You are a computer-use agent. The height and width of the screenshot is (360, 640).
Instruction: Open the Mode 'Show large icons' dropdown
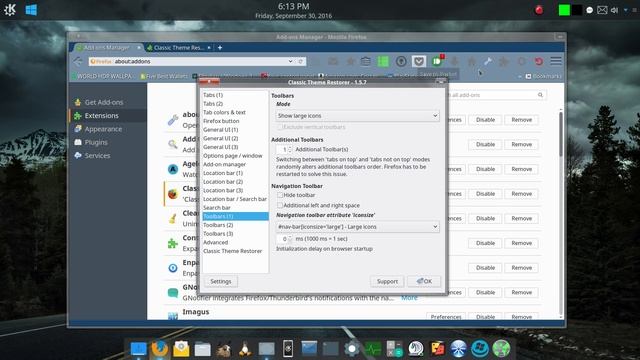(x=358, y=116)
